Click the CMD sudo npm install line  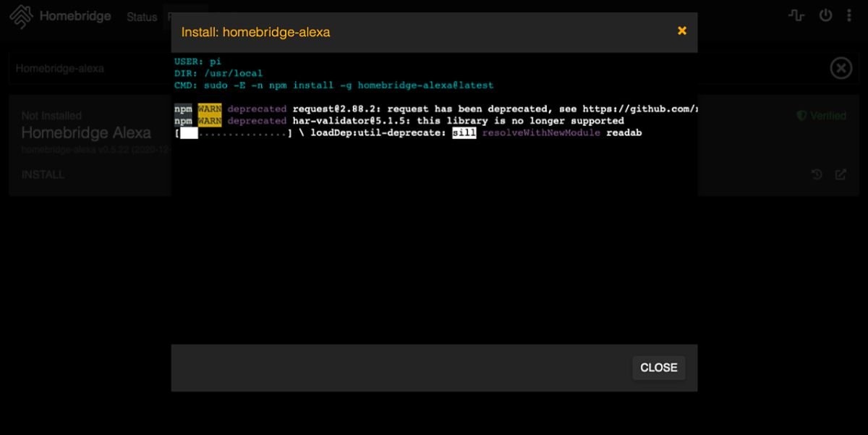(x=333, y=85)
